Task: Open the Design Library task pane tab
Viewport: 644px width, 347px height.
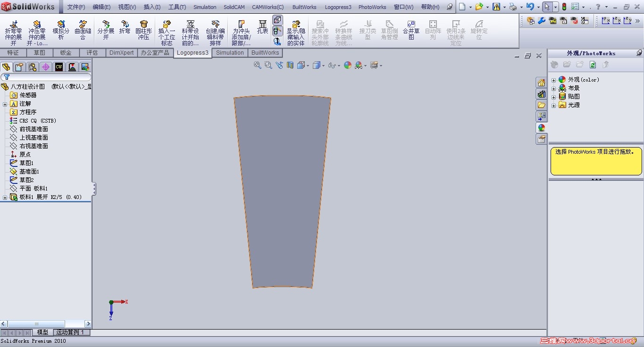Action: click(x=541, y=94)
